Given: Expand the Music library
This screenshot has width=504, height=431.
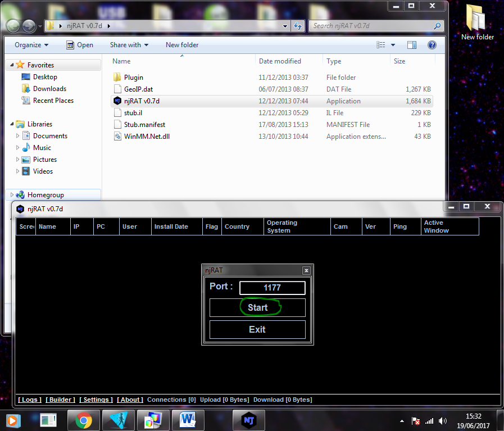Looking at the screenshot, I should [x=17, y=148].
